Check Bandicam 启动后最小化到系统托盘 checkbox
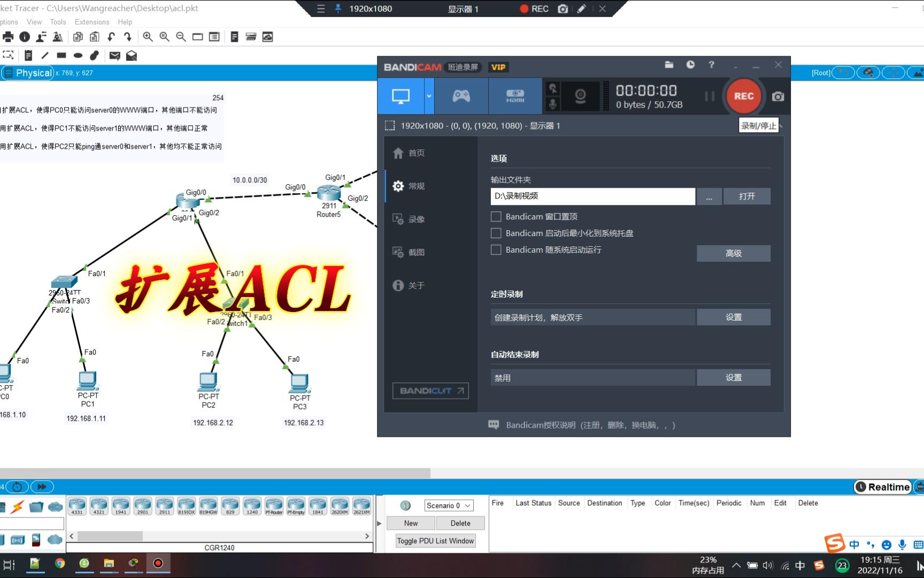This screenshot has height=578, width=924. (496, 233)
